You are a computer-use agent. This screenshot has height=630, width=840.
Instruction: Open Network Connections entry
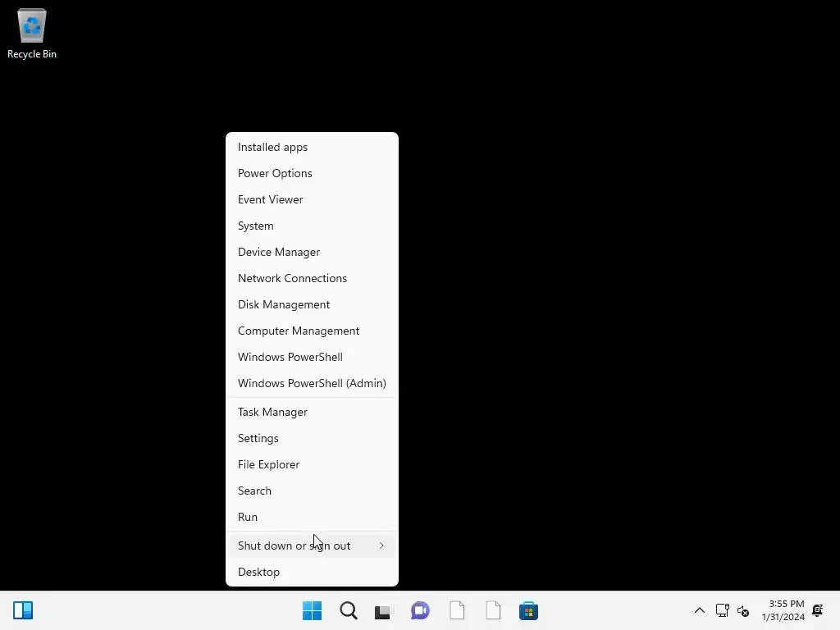(x=312, y=278)
